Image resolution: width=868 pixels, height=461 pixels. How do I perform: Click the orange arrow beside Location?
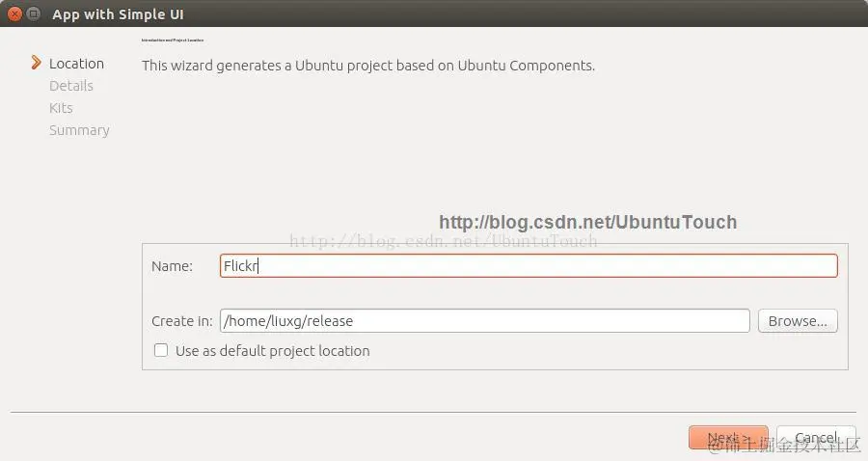click(x=37, y=64)
